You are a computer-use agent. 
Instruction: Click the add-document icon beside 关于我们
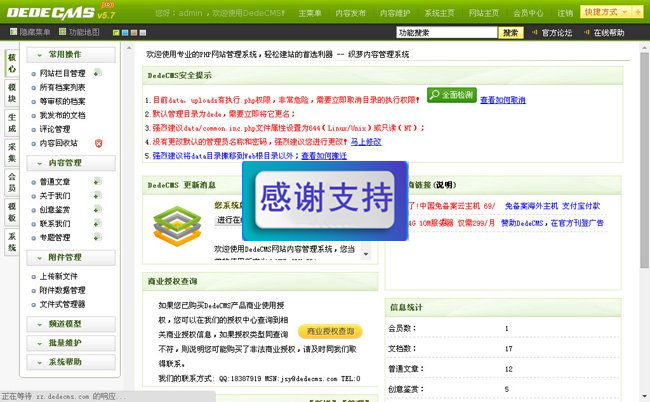[x=97, y=196]
